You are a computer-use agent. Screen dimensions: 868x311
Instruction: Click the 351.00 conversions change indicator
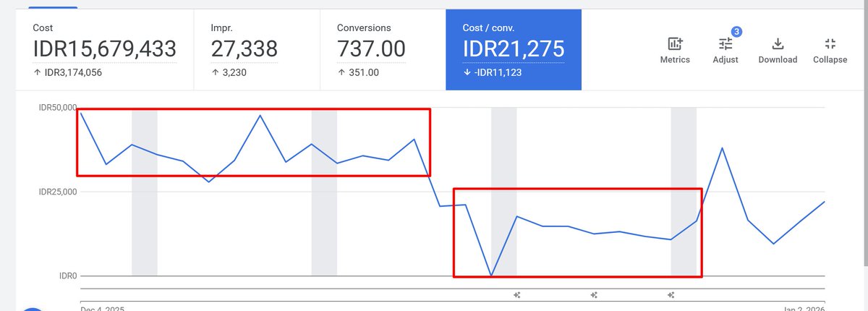click(357, 72)
